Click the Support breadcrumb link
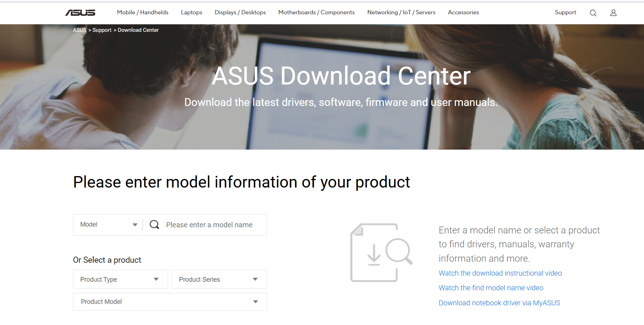 (x=102, y=30)
